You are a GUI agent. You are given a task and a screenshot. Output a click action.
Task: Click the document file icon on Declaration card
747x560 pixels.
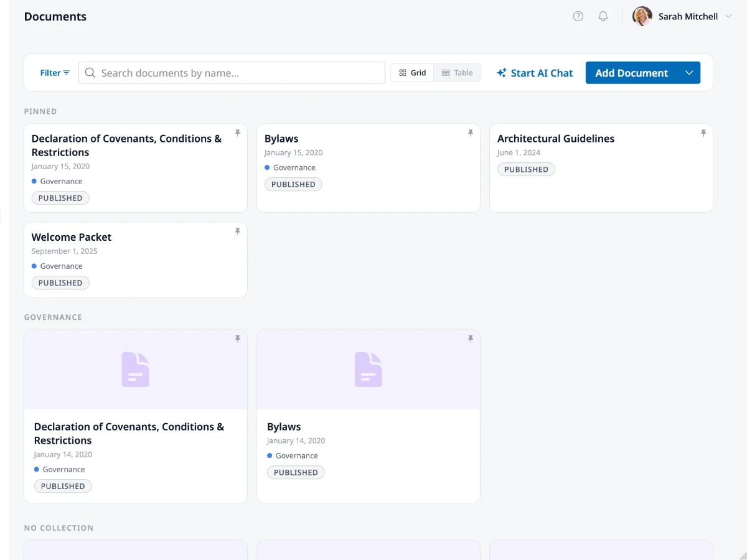[x=135, y=369]
